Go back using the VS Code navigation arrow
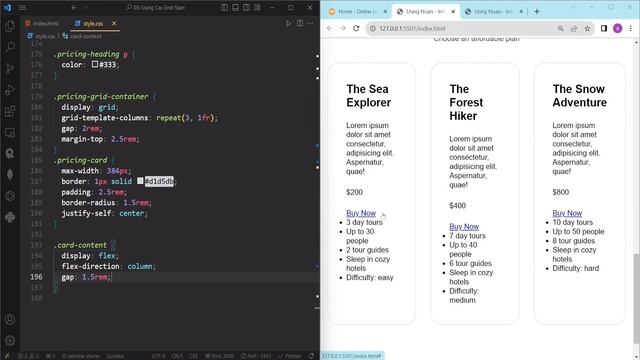Screen dimensions: 640x360 pos(74,7)
